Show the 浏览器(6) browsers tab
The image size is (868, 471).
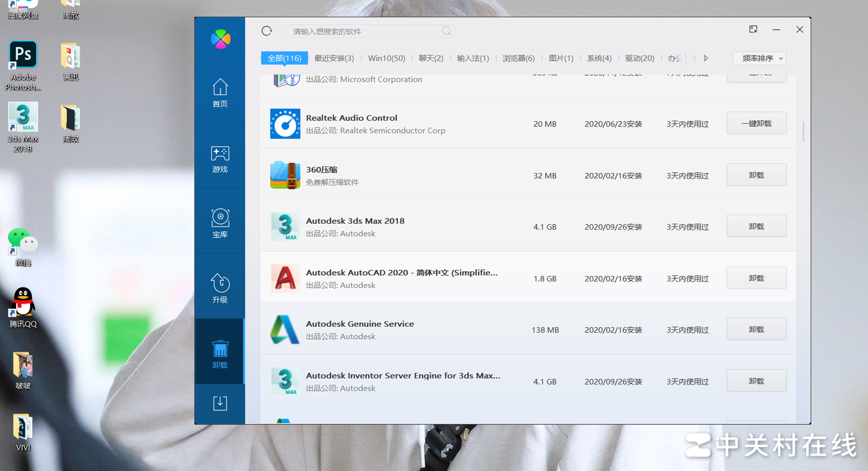[518, 58]
